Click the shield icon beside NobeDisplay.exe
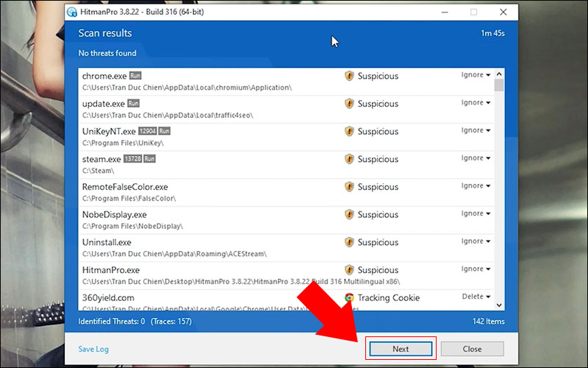 tap(349, 215)
